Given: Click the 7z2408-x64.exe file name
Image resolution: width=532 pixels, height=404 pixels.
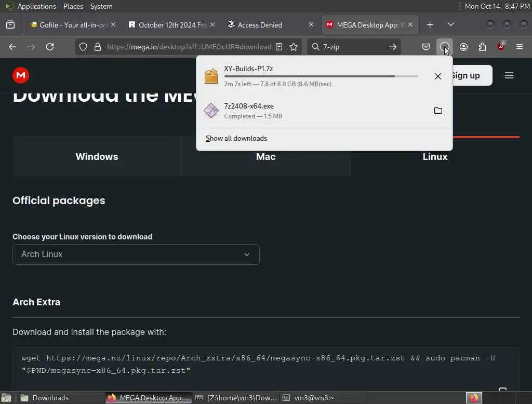Looking at the screenshot, I should click(x=249, y=106).
